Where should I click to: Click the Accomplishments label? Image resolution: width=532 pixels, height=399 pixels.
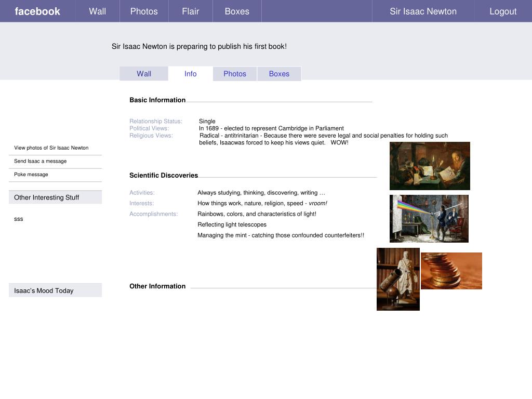pyautogui.click(x=153, y=214)
